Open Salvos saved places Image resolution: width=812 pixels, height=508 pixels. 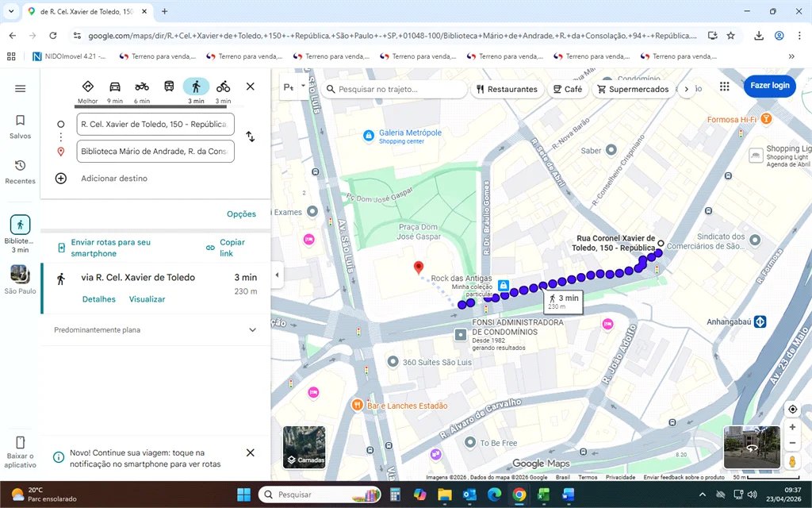tap(20, 127)
